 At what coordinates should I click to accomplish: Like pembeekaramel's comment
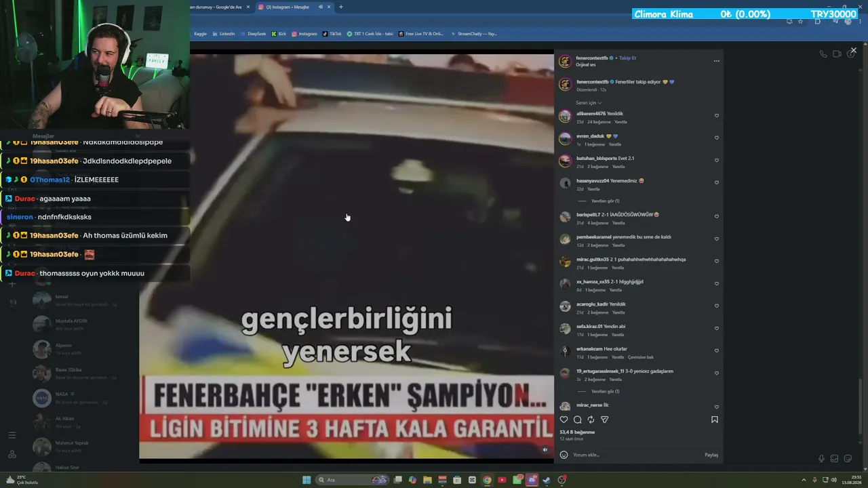point(716,239)
